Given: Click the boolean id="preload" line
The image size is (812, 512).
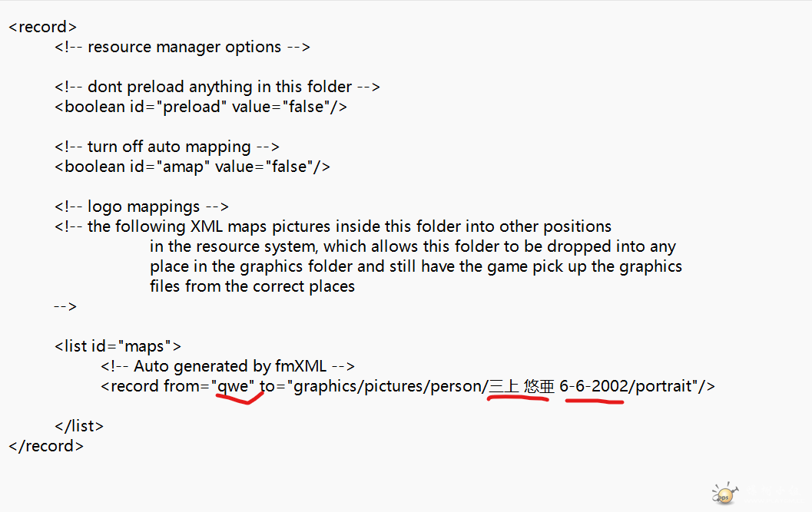Looking at the screenshot, I should click(x=201, y=107).
